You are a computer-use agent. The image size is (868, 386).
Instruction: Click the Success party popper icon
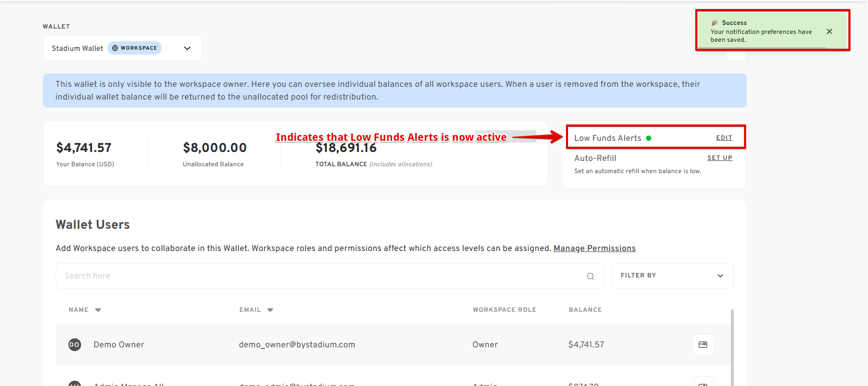(x=715, y=23)
